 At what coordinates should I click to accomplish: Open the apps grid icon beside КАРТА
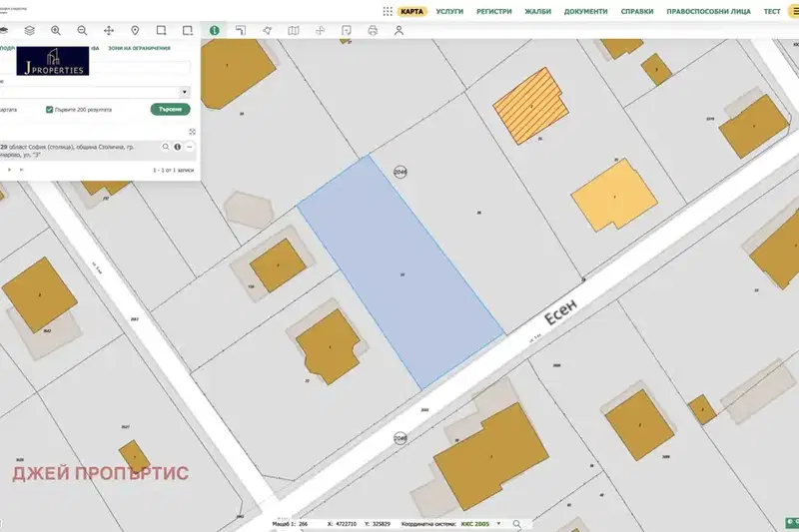tap(388, 11)
